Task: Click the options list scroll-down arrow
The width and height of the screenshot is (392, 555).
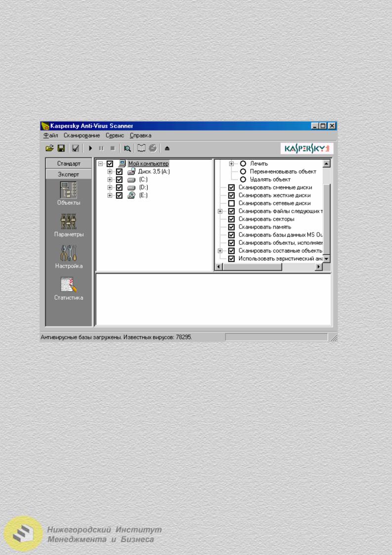Action: 327,259
